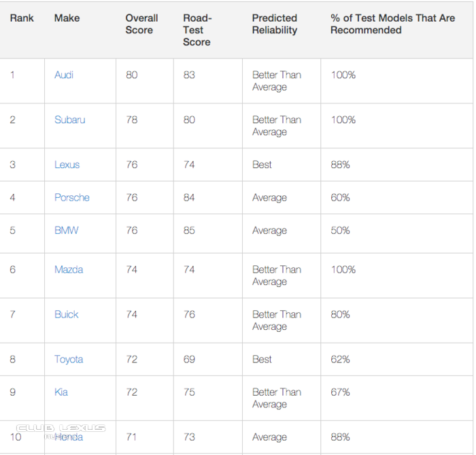Viewport: 476px width, 455px height.
Task: Click the Rank column header
Action: [22, 18]
